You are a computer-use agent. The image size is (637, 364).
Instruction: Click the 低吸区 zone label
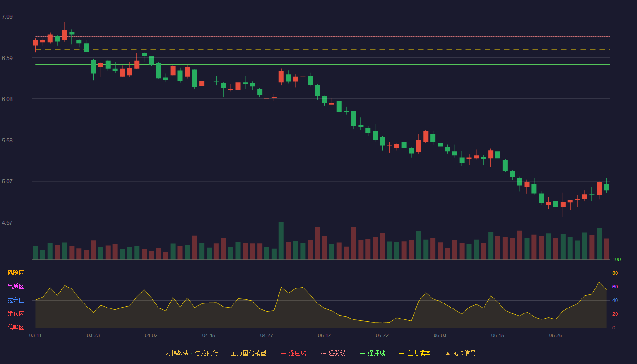(x=15, y=328)
